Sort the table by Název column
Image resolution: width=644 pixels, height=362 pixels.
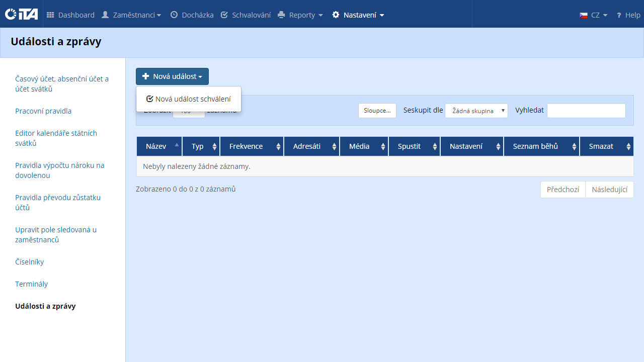coord(159,146)
